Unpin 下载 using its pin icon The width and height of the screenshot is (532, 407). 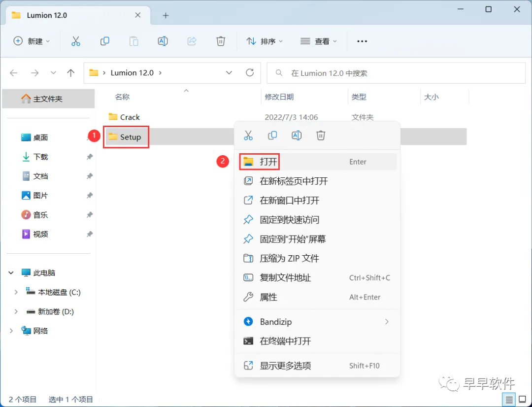[90, 157]
